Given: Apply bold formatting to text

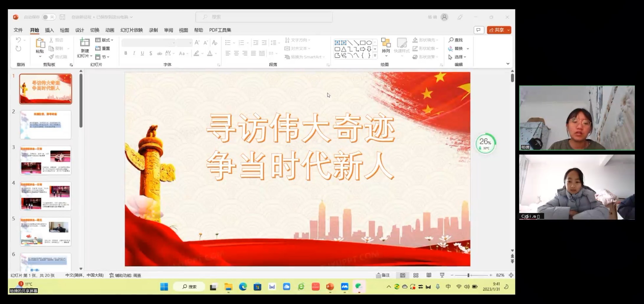Looking at the screenshot, I should 125,53.
